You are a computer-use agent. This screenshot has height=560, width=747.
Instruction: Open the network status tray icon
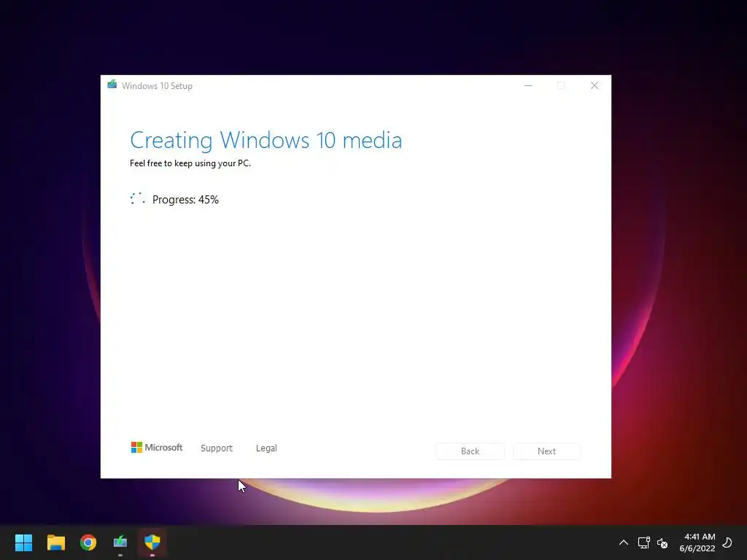coord(643,542)
